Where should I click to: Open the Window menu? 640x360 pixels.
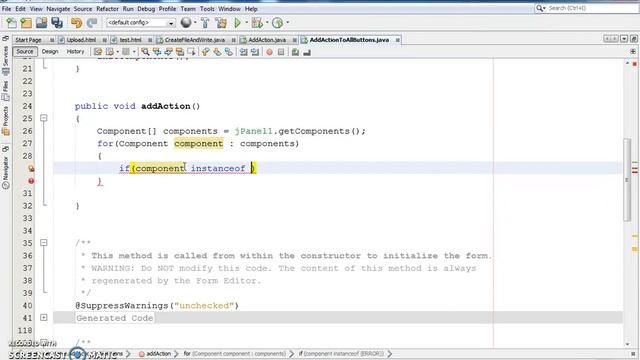click(229, 9)
